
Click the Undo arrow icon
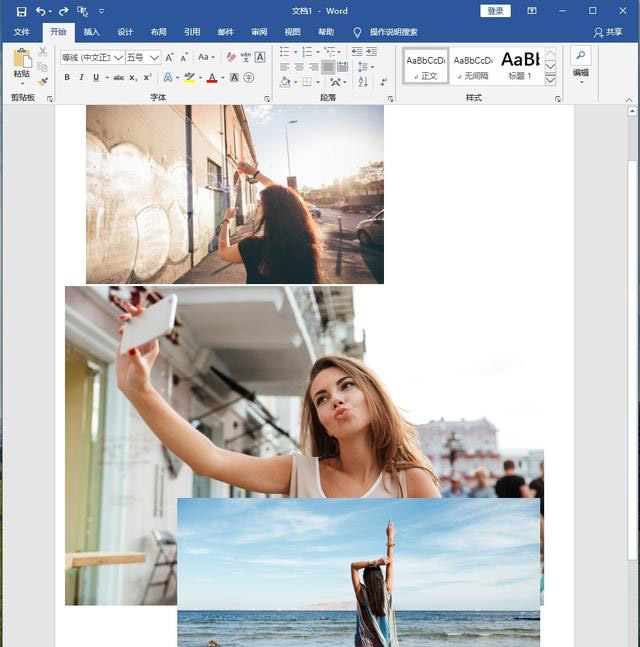point(41,11)
